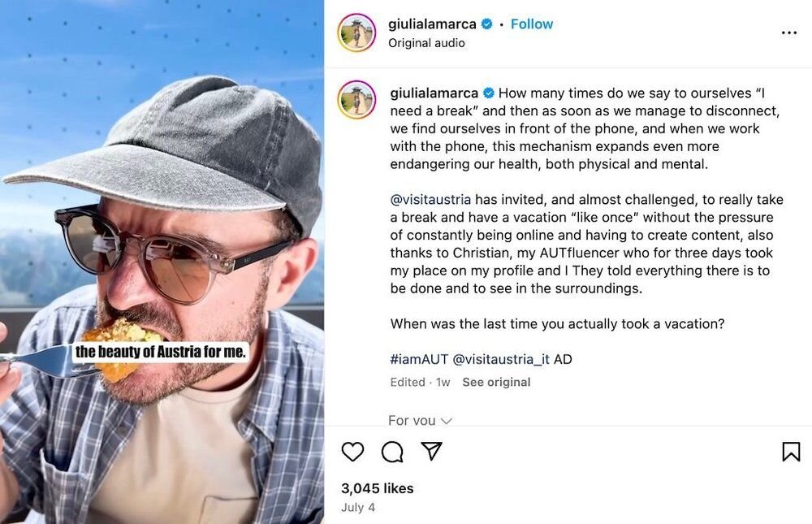Click the verified badge in the header
Image resolution: width=812 pixels, height=524 pixels.
pos(486,24)
